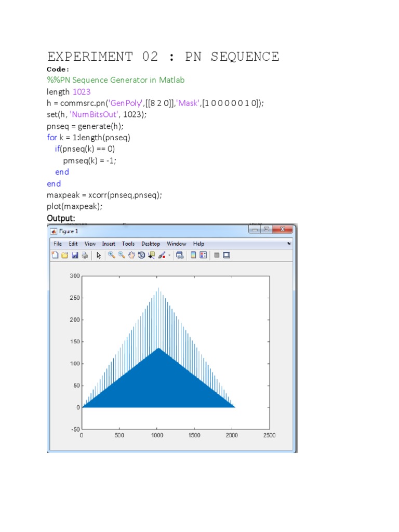The image size is (399, 532).
Task: Expand the Brush color dropdown arrow
Action: pos(169,255)
